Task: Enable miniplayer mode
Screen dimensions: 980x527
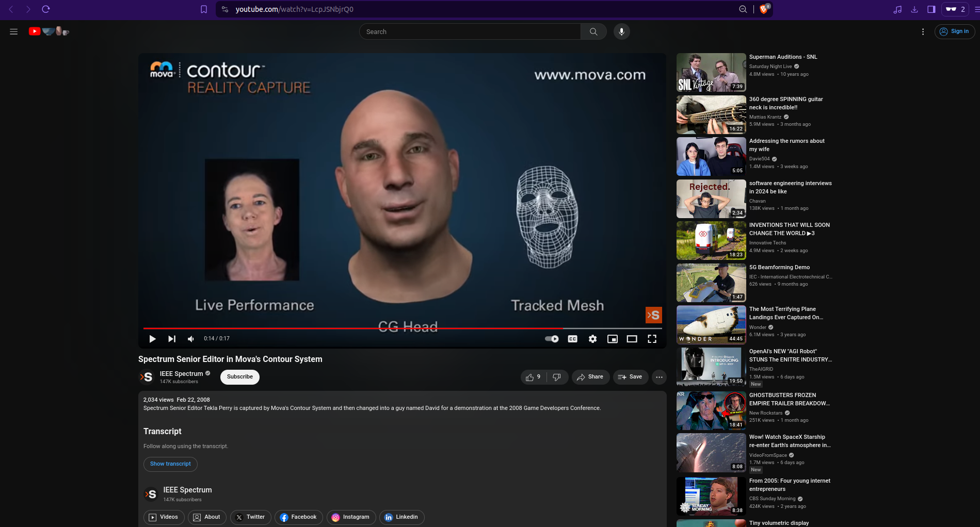Action: (613, 339)
